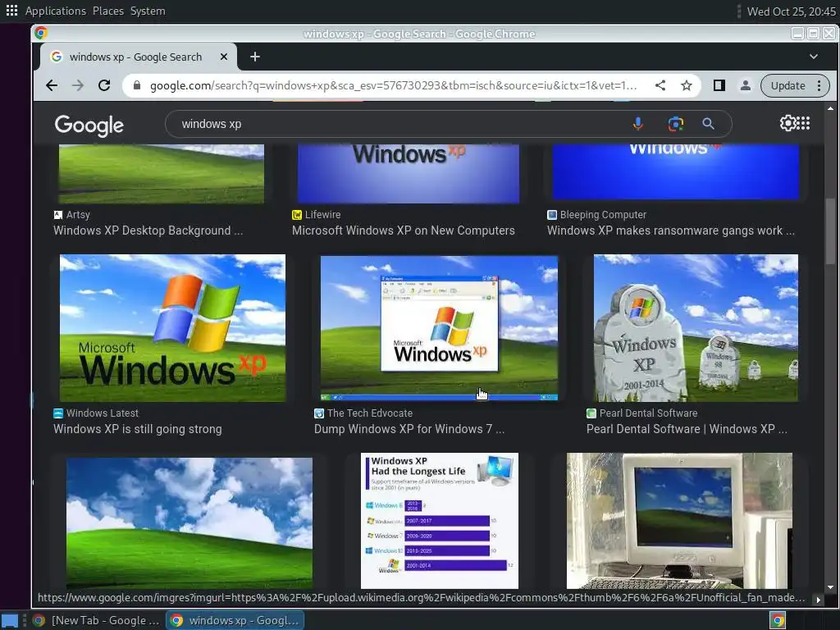This screenshot has width=840, height=630.
Task: Click 'Pearl Dental Software | Windows XP' link
Action: click(687, 429)
